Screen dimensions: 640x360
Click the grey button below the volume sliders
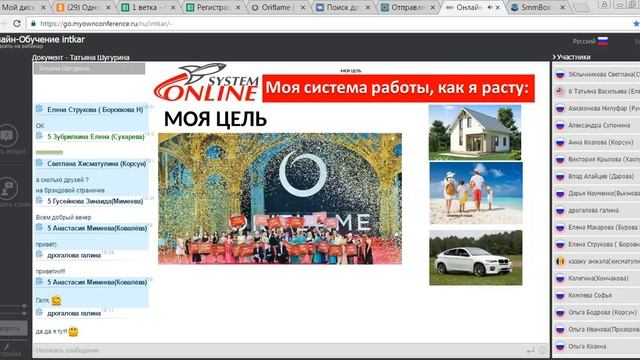(x=13, y=328)
